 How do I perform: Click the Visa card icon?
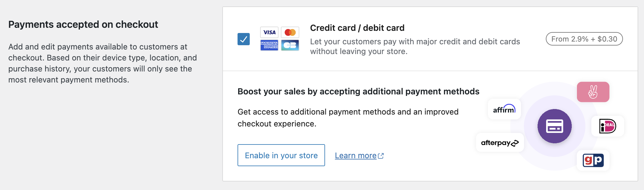tap(269, 32)
